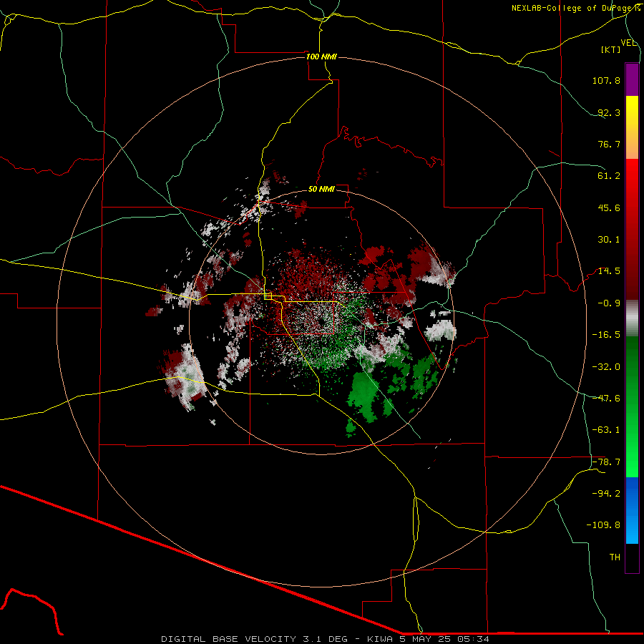This screenshot has width=644, height=644.
Task: Click the "VEL" legend title
Action: pos(628,43)
